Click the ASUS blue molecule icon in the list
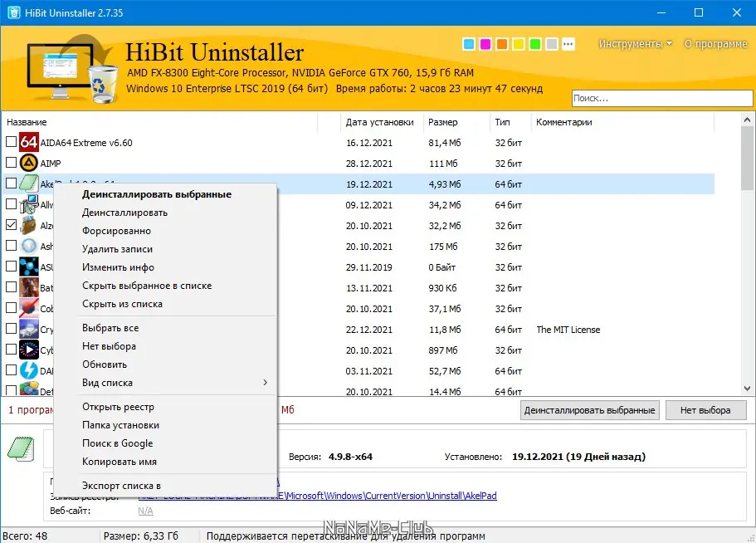The height and width of the screenshot is (543, 756). 29,267
